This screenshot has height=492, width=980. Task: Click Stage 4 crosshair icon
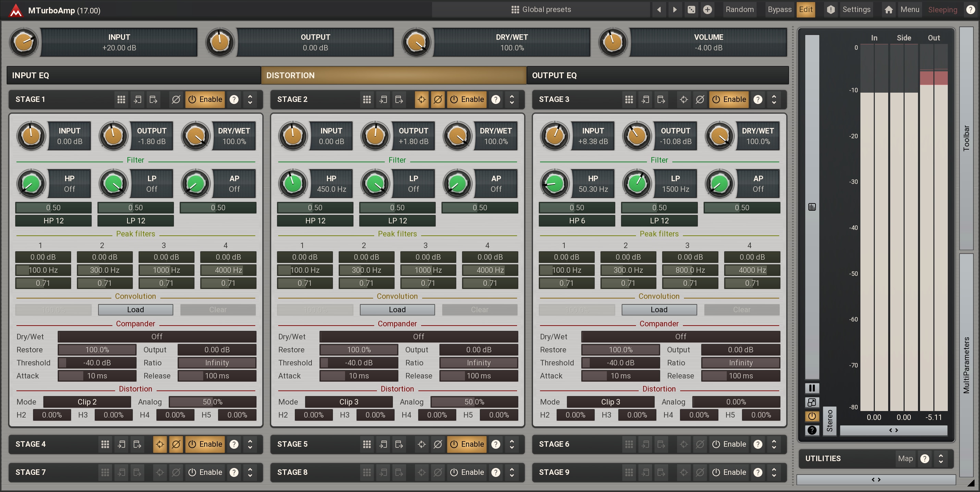(x=160, y=444)
